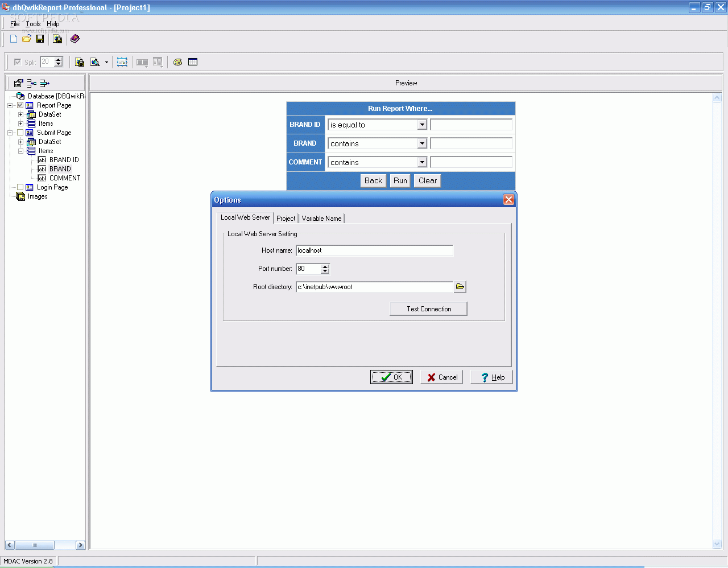The height and width of the screenshot is (568, 728).
Task: Toggle the Split checkbox
Action: [x=18, y=62]
